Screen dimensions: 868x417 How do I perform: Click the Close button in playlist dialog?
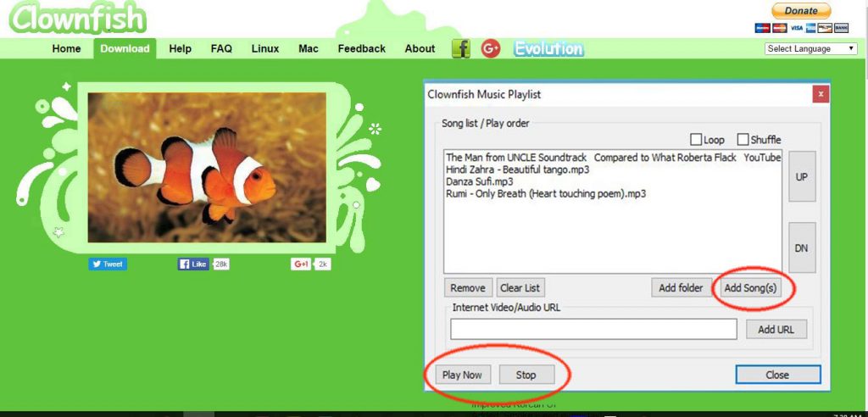(777, 375)
